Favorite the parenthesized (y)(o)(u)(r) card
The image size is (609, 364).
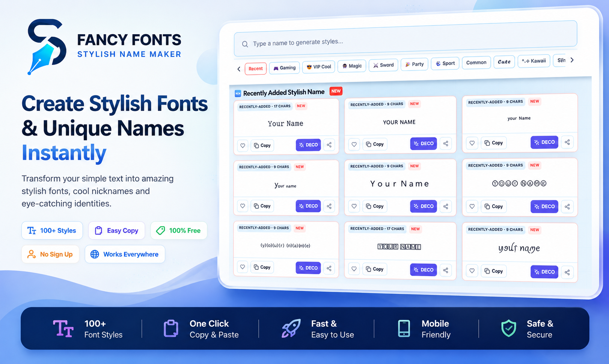coord(243,267)
